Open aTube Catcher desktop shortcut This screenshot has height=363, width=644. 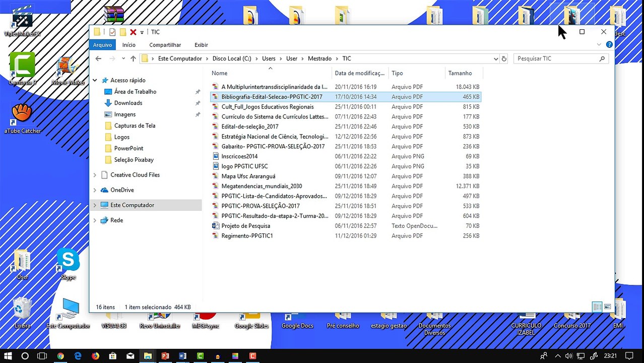click(x=22, y=118)
